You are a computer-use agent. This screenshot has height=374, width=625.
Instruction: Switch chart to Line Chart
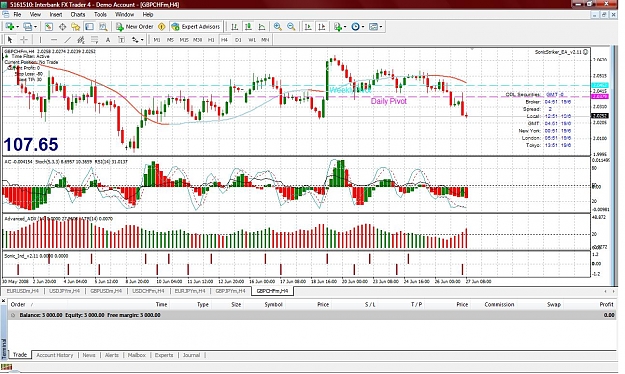click(x=262, y=27)
